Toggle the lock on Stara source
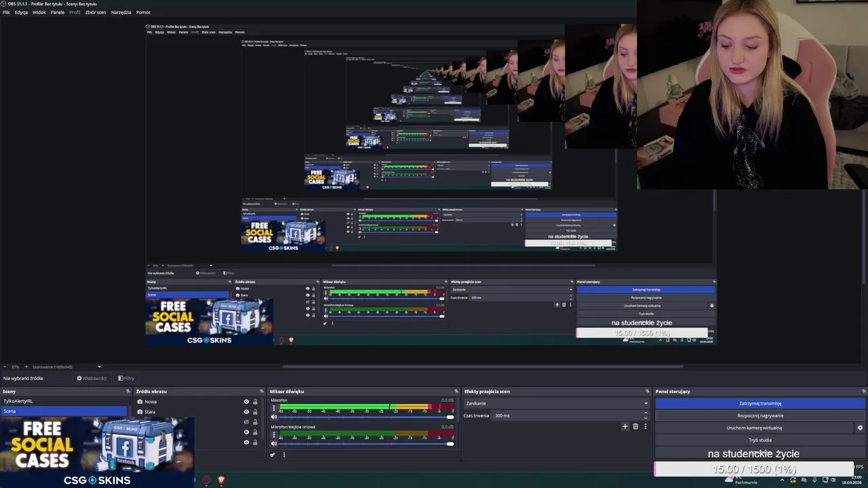 point(255,411)
